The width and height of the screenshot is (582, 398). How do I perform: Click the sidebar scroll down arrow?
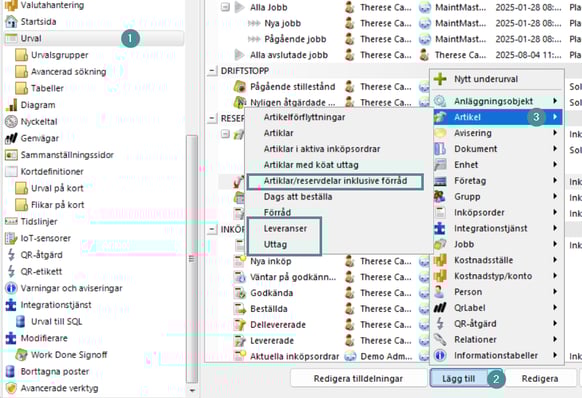[192, 390]
